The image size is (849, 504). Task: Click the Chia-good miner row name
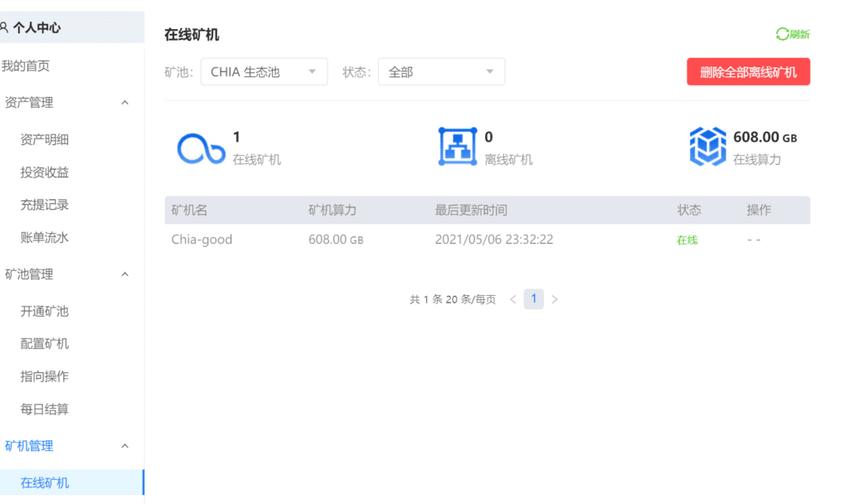(x=201, y=240)
